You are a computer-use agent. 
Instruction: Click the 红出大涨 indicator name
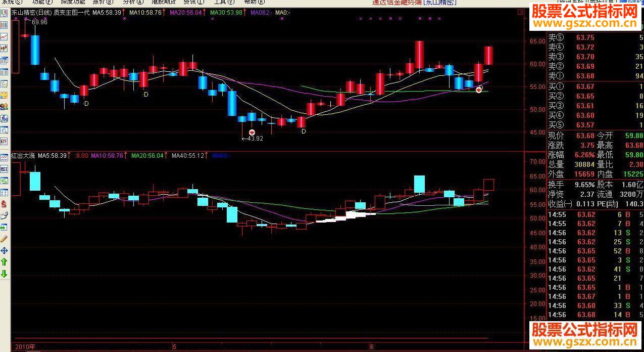point(23,156)
